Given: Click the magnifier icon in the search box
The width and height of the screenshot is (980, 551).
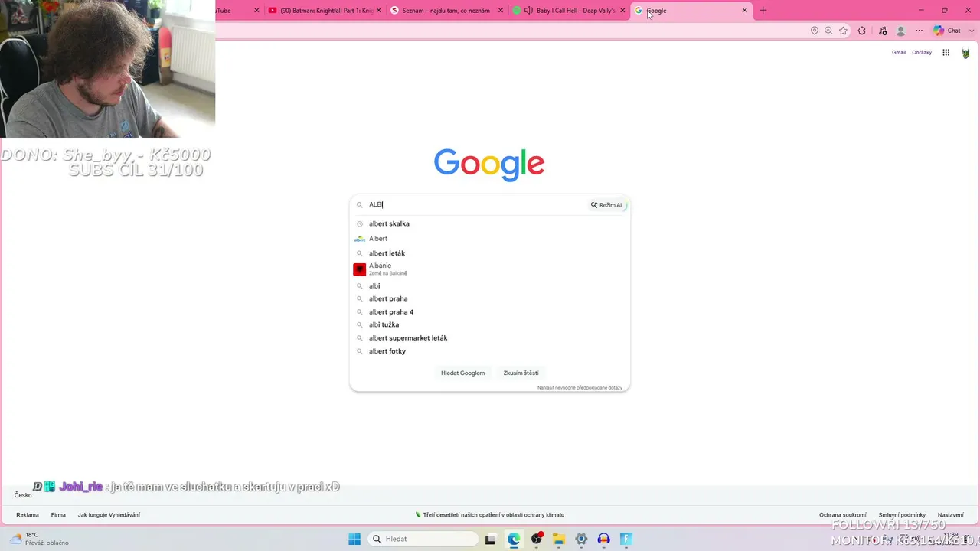Looking at the screenshot, I should click(359, 205).
